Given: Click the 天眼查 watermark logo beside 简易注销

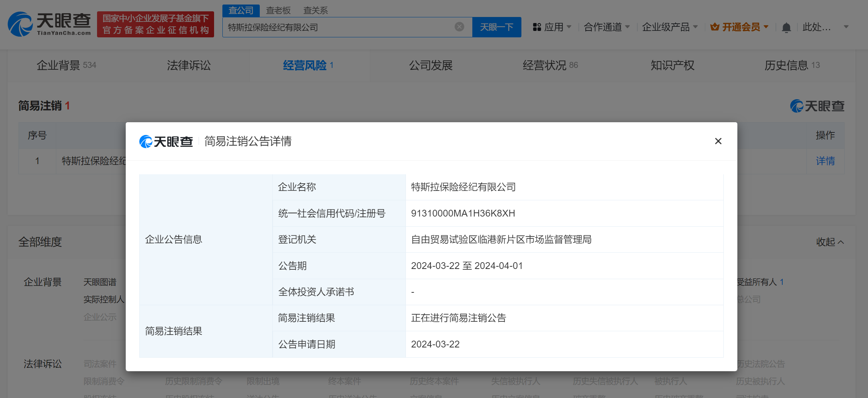Looking at the screenshot, I should pos(817,106).
